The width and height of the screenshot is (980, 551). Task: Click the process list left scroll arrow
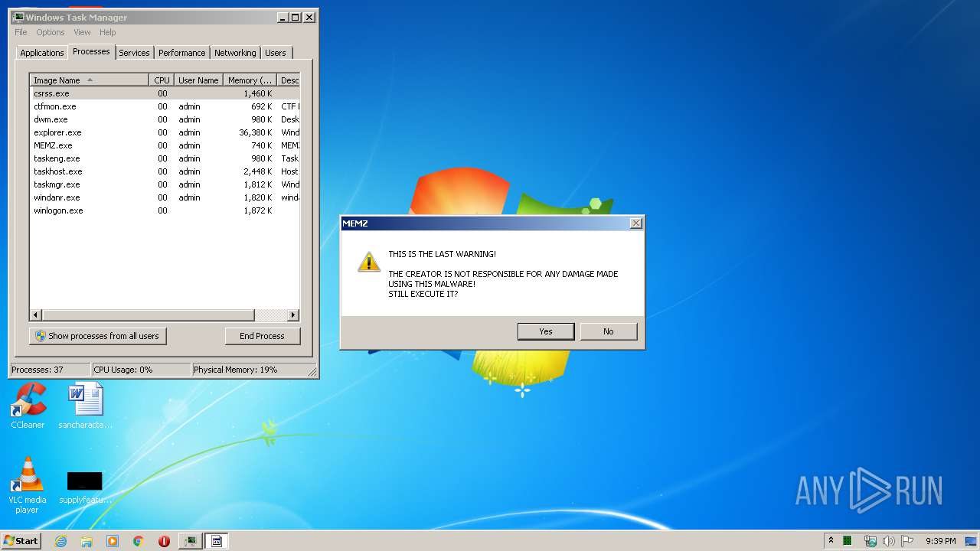36,315
